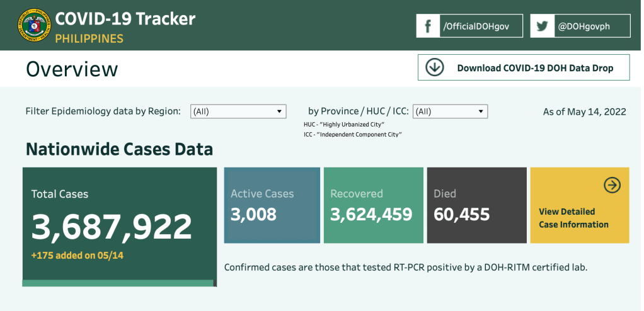Click the Overview page heading
The image size is (644, 311).
coord(72,69)
